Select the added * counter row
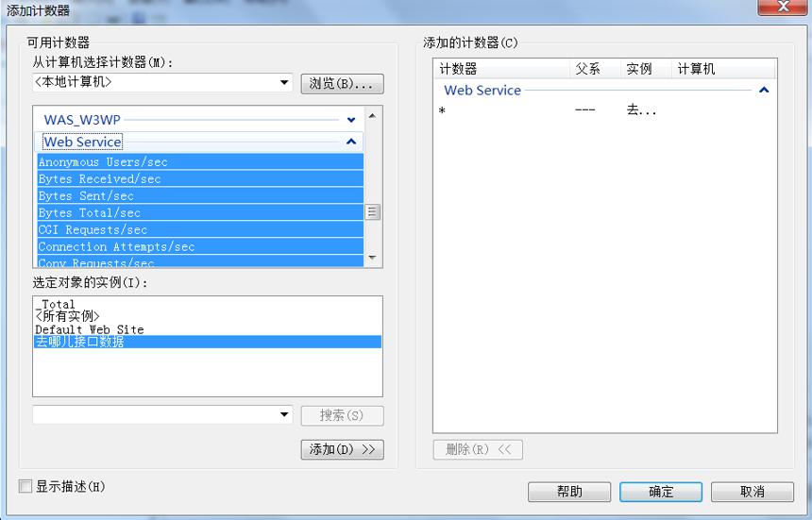Image resolution: width=812 pixels, height=520 pixels. click(603, 110)
